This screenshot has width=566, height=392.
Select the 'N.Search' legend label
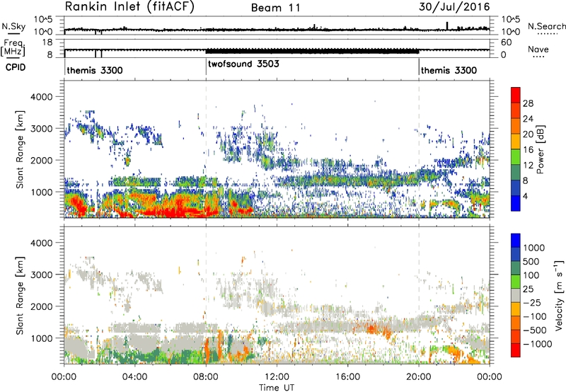click(546, 26)
